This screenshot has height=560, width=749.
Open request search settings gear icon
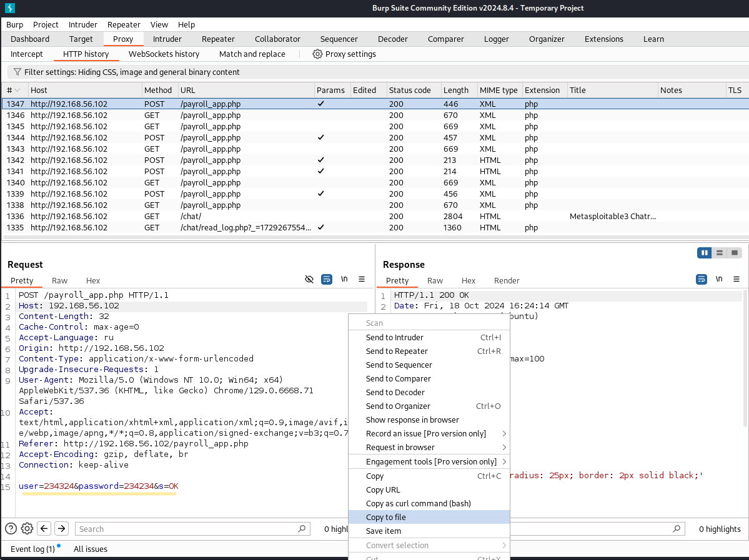click(x=27, y=529)
